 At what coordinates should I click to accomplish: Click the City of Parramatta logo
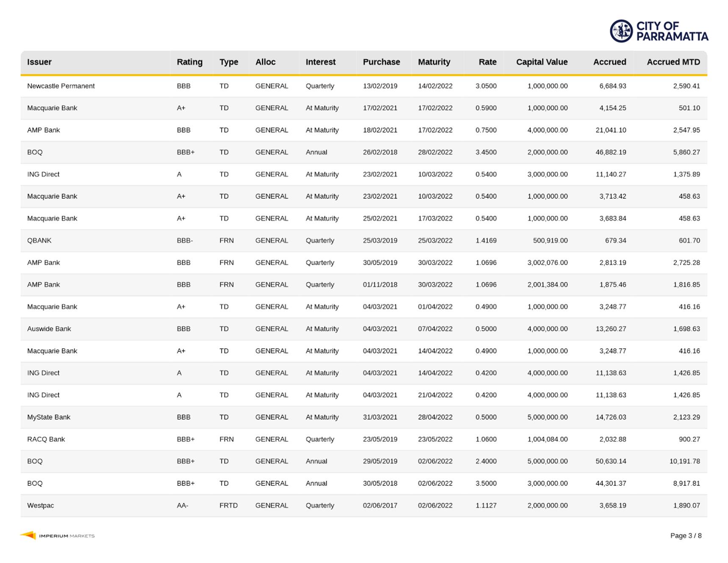pyautogui.click(x=659, y=31)
